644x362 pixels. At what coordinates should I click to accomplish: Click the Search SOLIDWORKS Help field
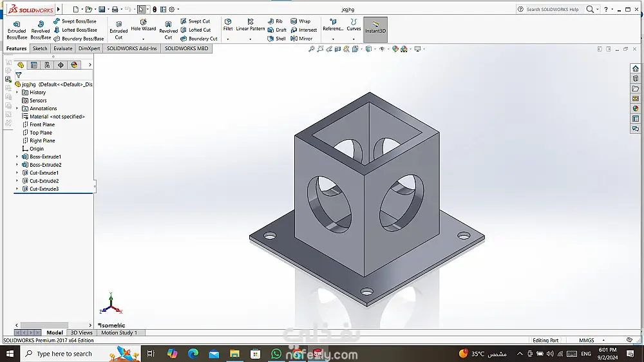553,10
